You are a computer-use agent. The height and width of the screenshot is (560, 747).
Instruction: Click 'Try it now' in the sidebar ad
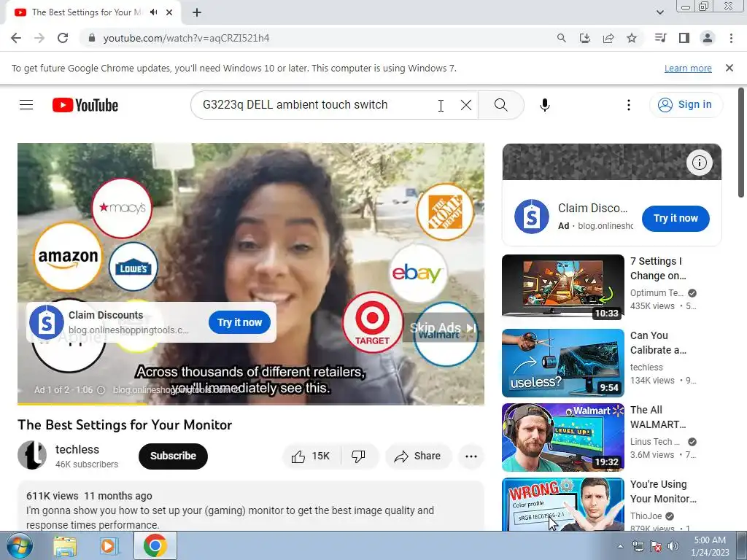point(676,219)
